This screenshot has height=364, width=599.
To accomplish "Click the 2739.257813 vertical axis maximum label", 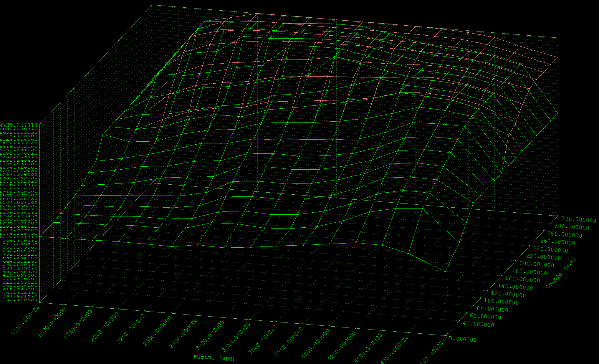I will pos(19,125).
